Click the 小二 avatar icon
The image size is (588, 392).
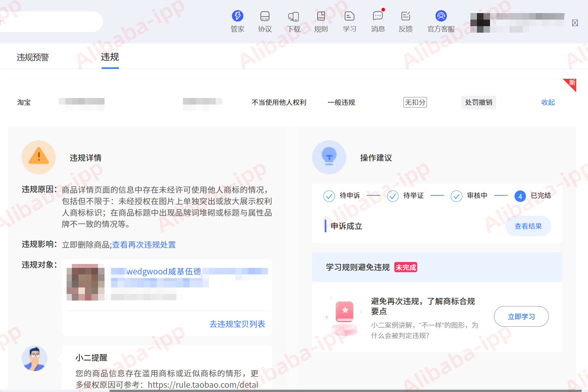[34, 358]
